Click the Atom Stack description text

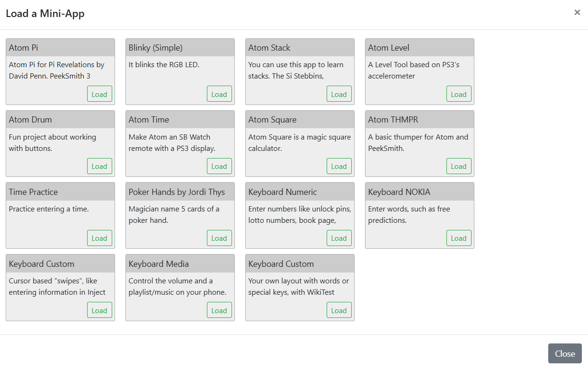[296, 70]
